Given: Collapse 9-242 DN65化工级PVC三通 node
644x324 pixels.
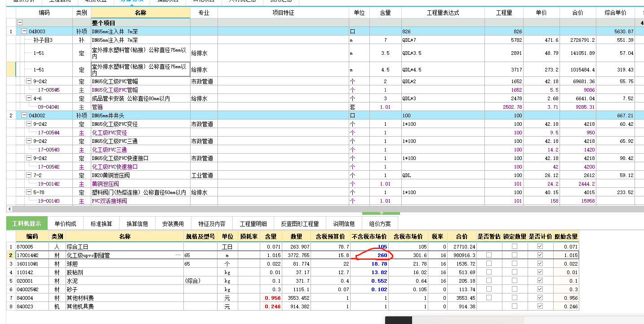Looking at the screenshot, I should coord(29,141).
